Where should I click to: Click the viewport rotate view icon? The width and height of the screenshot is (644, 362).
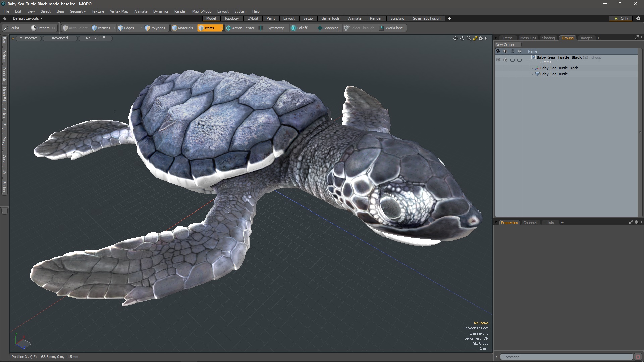(x=462, y=38)
